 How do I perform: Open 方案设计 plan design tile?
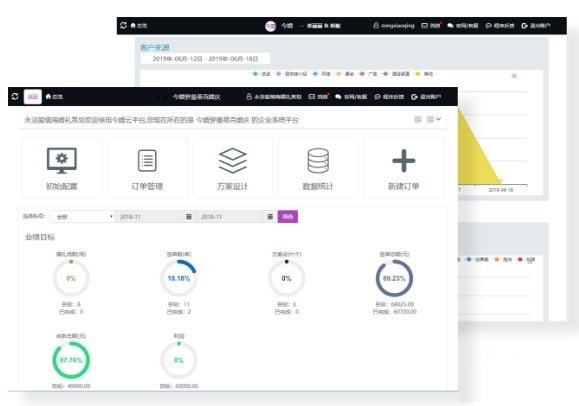(232, 168)
